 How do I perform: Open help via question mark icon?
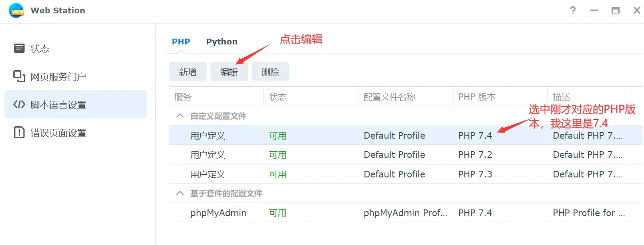point(573,11)
